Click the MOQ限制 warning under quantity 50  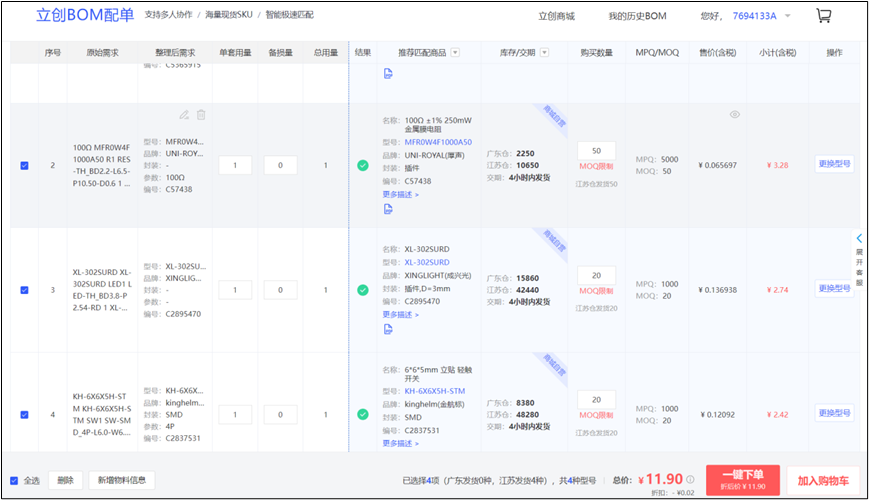[596, 166]
